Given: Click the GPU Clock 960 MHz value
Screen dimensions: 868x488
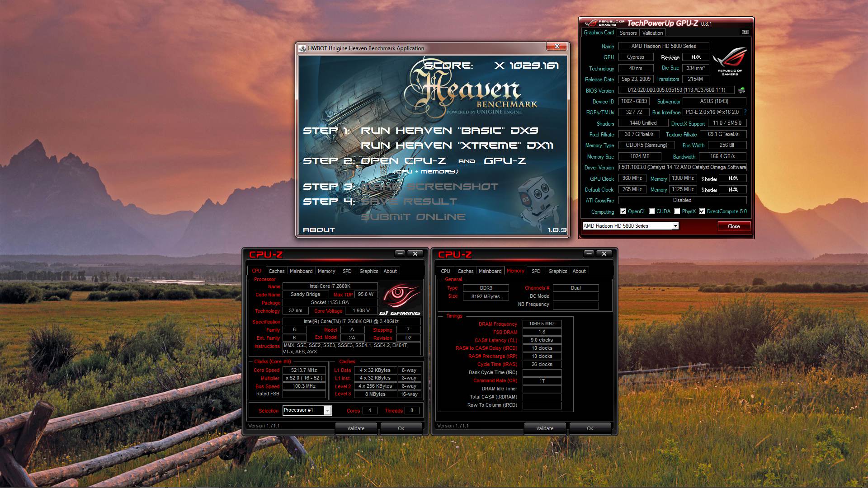Looking at the screenshot, I should 632,178.
